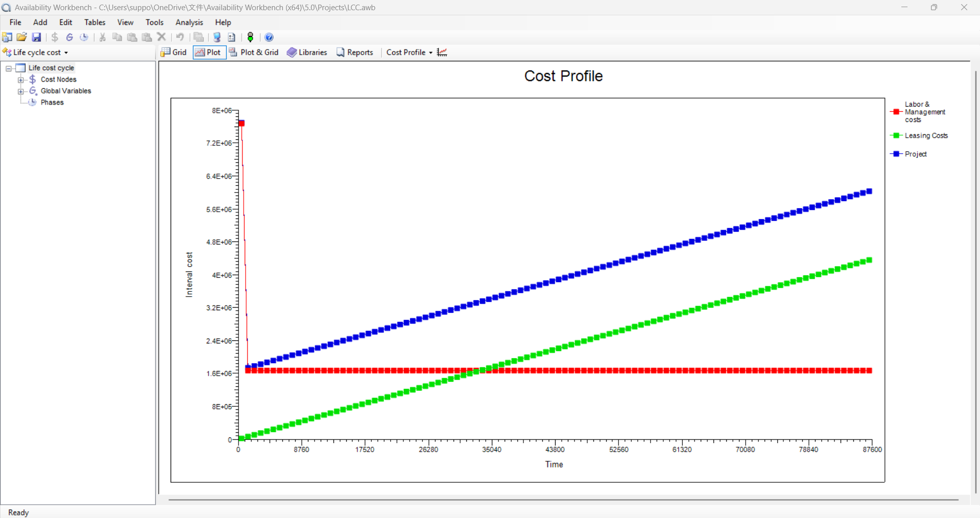Click the 87600 x-axis tick label
Screen dimensions: 980x518
(x=872, y=450)
